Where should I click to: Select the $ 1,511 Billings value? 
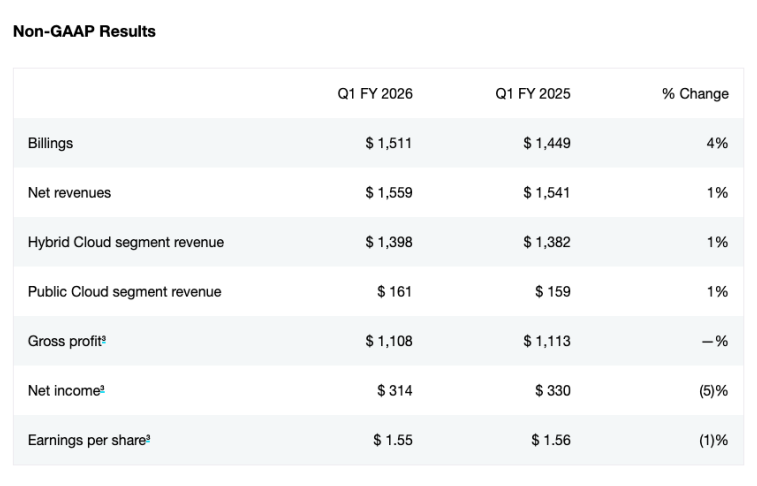click(388, 143)
